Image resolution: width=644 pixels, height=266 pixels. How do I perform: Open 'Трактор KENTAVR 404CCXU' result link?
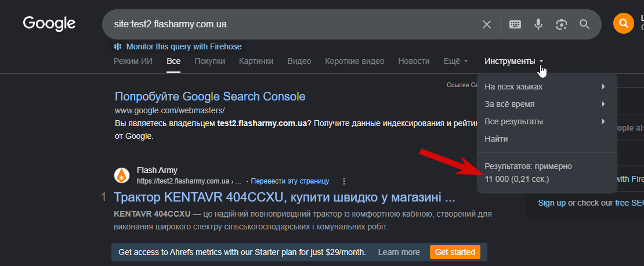(284, 197)
